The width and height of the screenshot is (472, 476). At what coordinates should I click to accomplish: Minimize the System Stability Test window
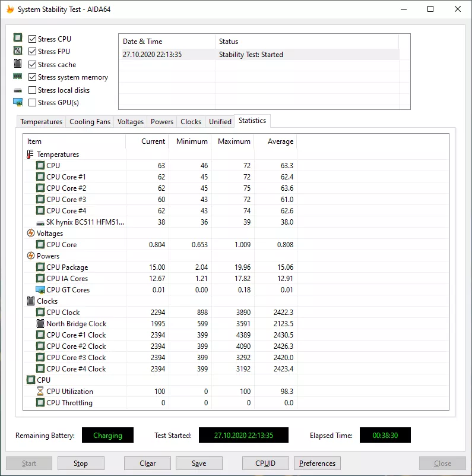click(404, 9)
